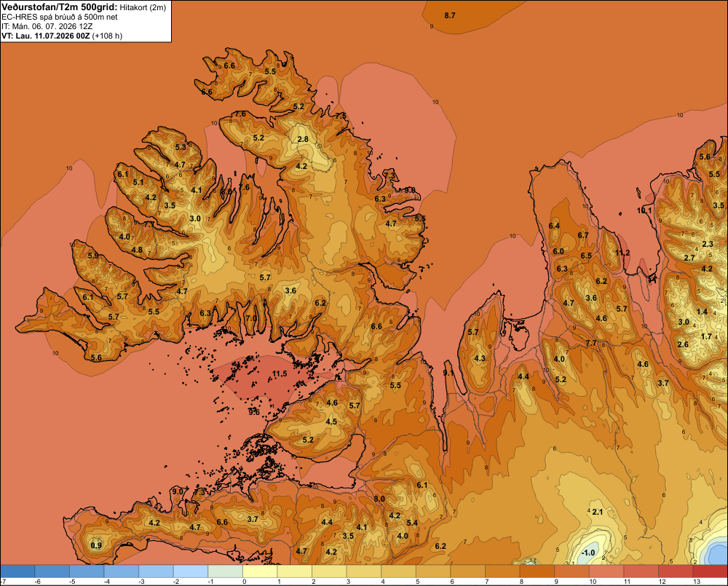The image size is (728, 586).
Task: Click the 'EC-HRES spá brúuð á 500m net' line
Action: click(60, 17)
